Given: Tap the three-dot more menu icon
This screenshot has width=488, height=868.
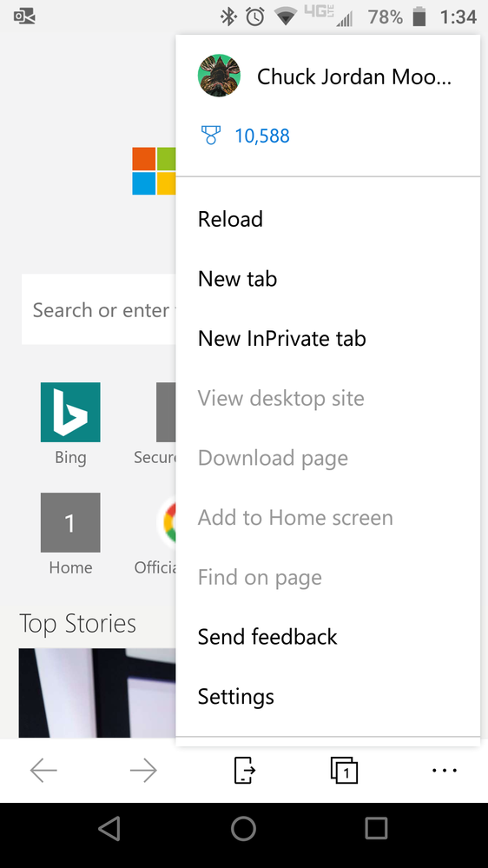Looking at the screenshot, I should click(445, 770).
